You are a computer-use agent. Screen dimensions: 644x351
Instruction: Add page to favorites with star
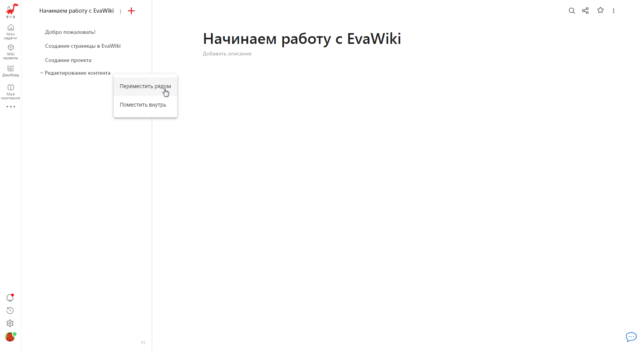click(x=600, y=10)
